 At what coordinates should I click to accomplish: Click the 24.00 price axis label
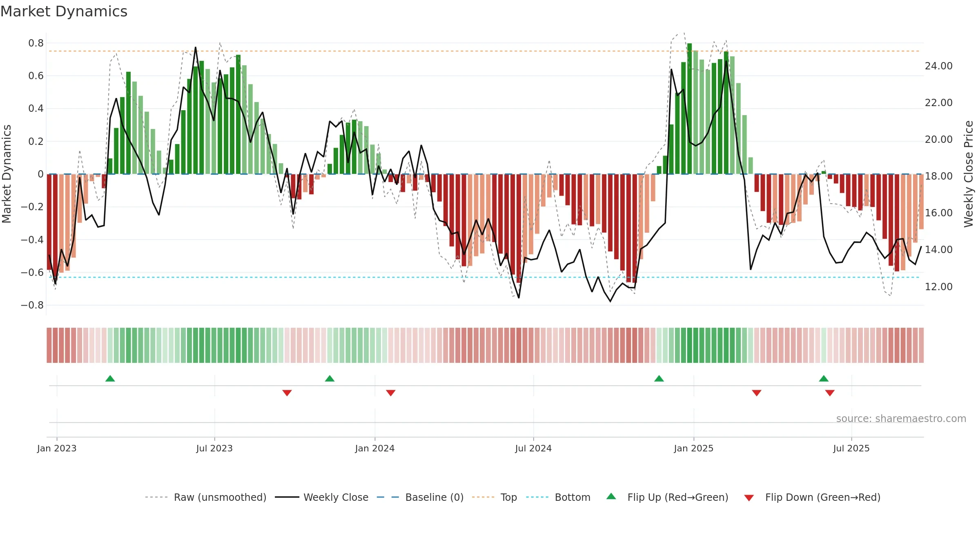(939, 66)
